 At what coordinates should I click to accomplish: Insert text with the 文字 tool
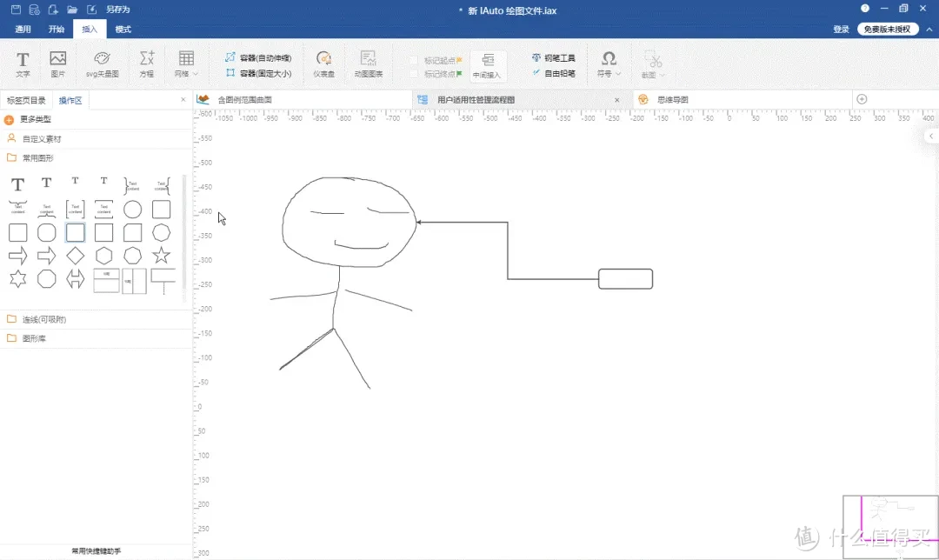(x=23, y=64)
